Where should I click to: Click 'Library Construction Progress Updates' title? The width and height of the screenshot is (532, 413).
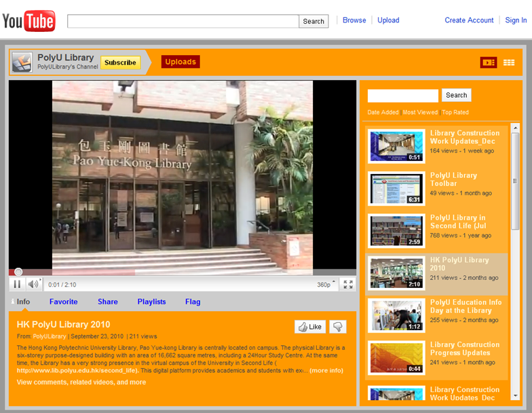pos(465,349)
